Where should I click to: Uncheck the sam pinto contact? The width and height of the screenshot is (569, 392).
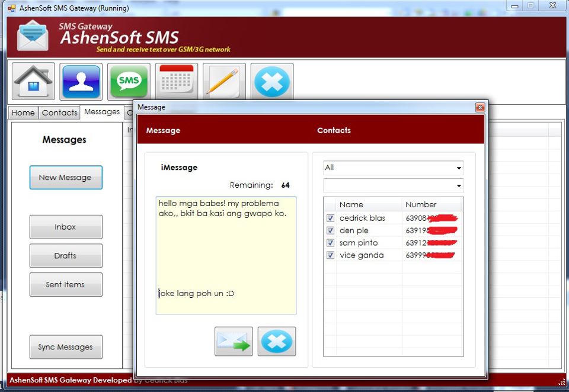point(330,243)
